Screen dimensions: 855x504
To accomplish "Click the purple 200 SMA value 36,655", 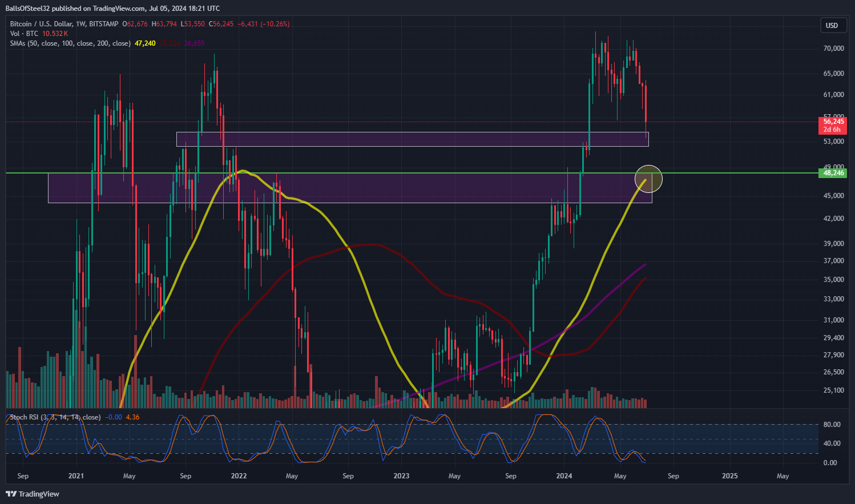I will pyautogui.click(x=194, y=43).
